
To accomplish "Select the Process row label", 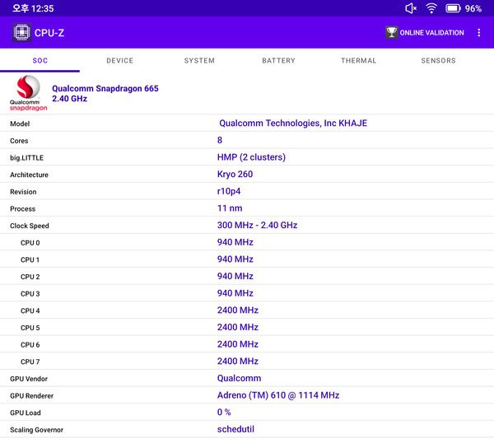I will tap(22, 209).
